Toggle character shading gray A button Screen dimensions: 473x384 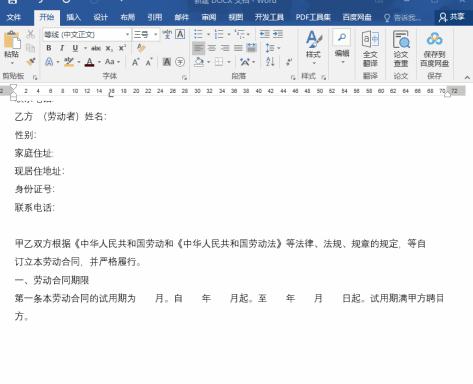[167, 62]
